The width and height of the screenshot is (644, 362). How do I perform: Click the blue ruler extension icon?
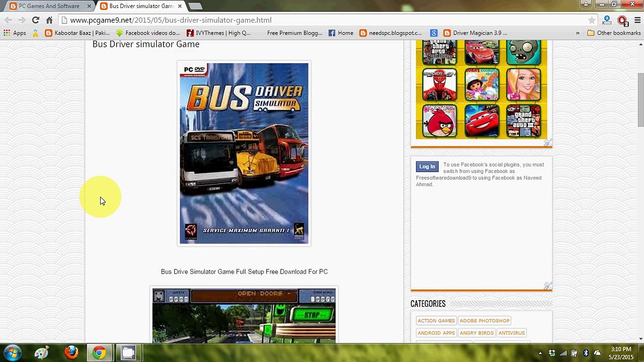click(607, 20)
